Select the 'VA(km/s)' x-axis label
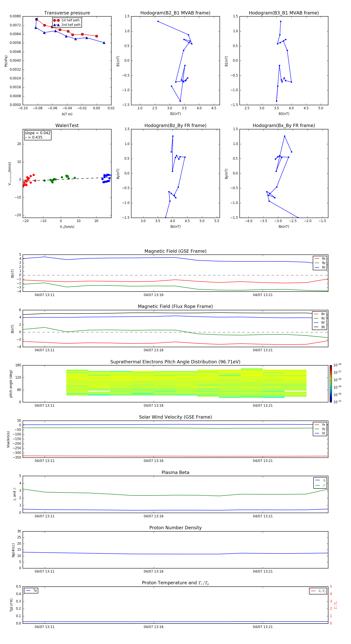The image size is (351, 644). (67, 227)
